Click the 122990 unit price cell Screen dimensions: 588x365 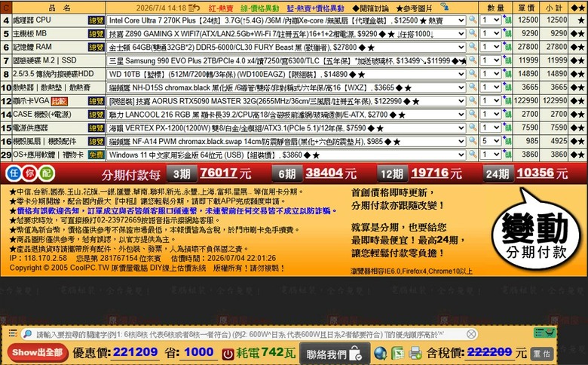point(526,100)
